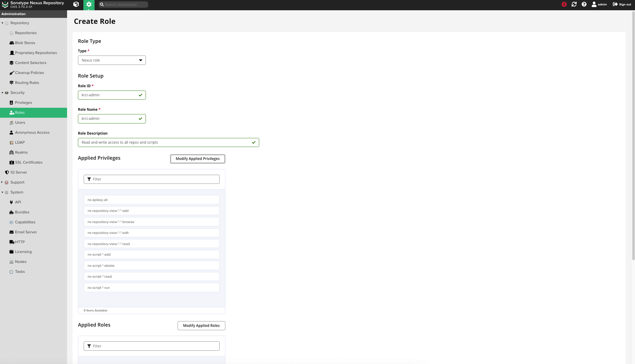635x364 pixels.
Task: Click the Repositories icon in sidebar
Action: (12, 33)
